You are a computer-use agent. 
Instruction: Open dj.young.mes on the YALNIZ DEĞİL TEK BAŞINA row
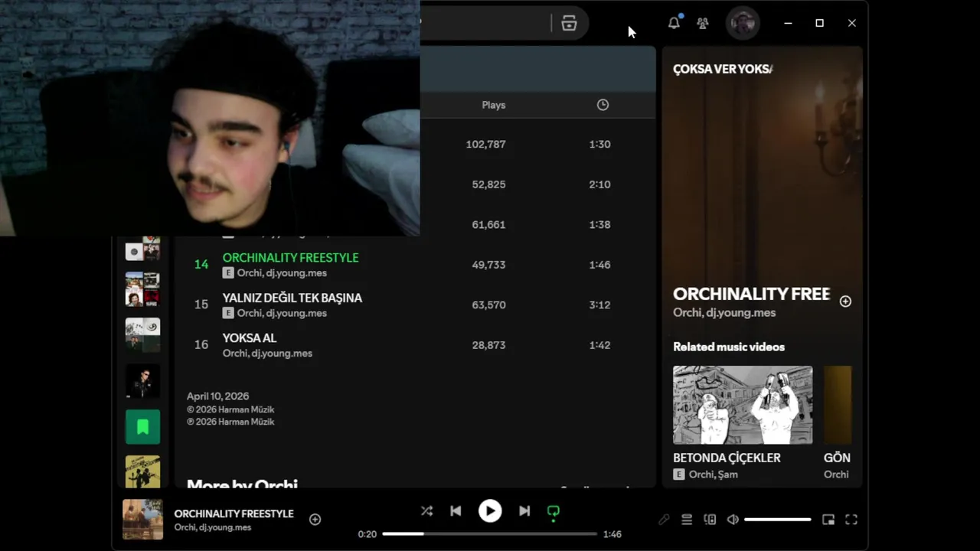(296, 313)
